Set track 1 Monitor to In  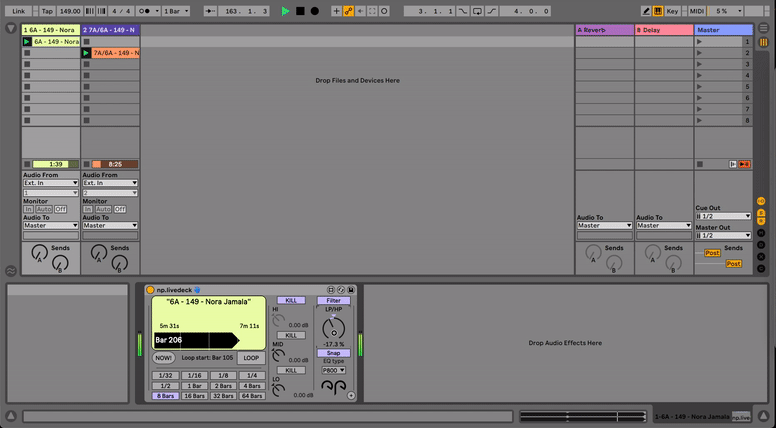29,209
